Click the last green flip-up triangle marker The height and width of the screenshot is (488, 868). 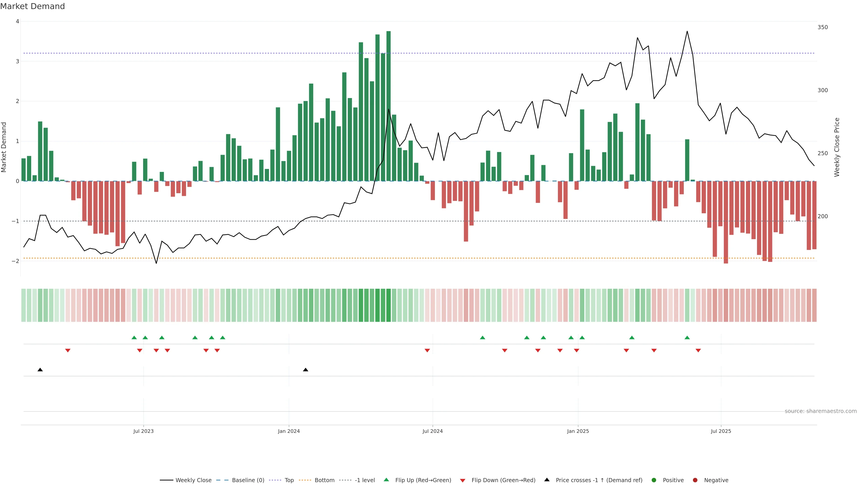[x=687, y=338]
